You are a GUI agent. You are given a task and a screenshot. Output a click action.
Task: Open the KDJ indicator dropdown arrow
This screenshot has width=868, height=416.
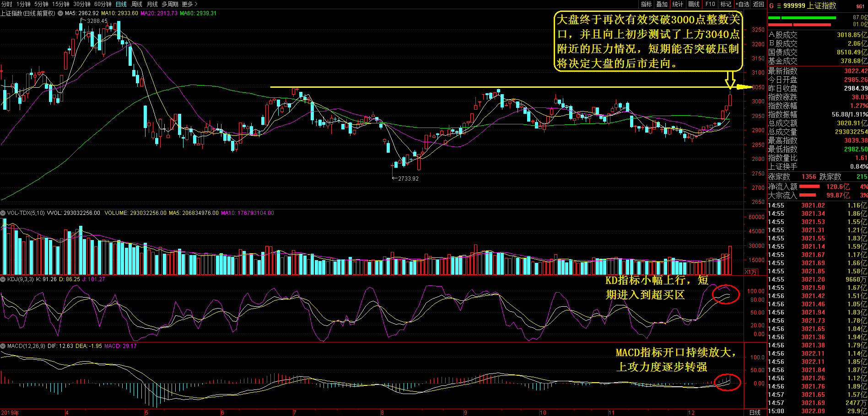[3, 279]
